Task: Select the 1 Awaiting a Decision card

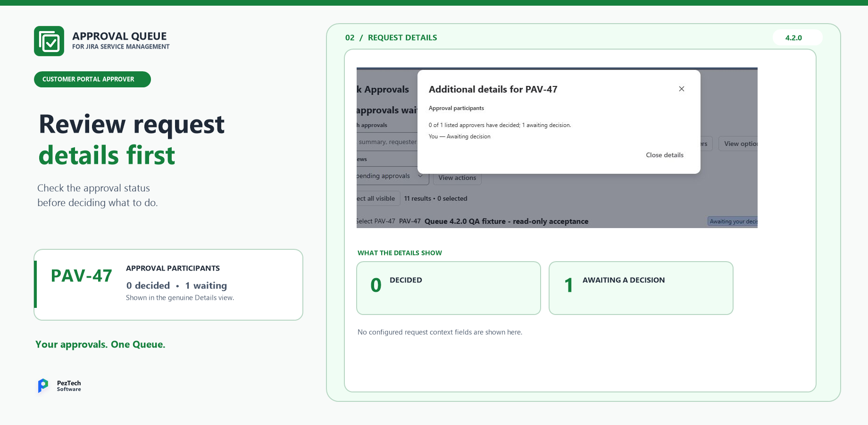Action: click(x=641, y=288)
